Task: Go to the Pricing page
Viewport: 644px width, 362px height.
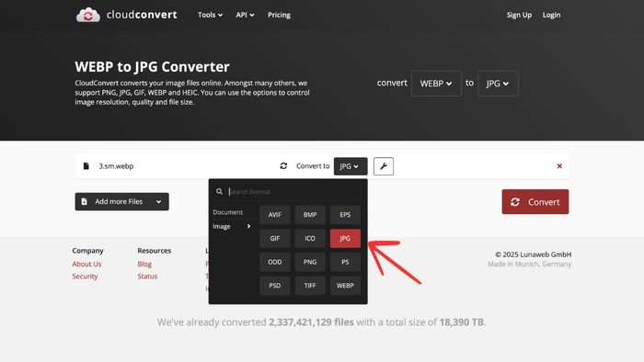Action: [x=279, y=15]
